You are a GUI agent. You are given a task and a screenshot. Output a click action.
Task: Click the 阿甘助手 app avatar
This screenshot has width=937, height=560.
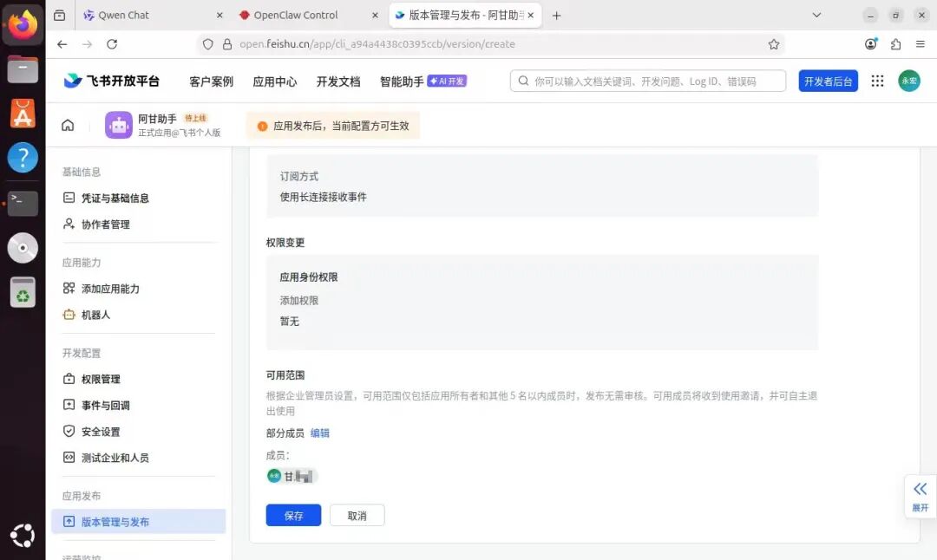tap(118, 125)
